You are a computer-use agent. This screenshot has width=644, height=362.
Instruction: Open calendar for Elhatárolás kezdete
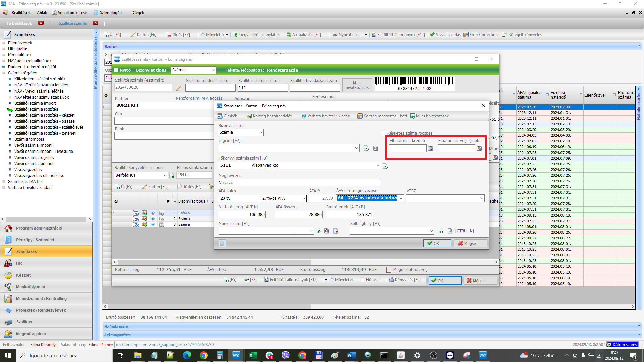point(431,148)
